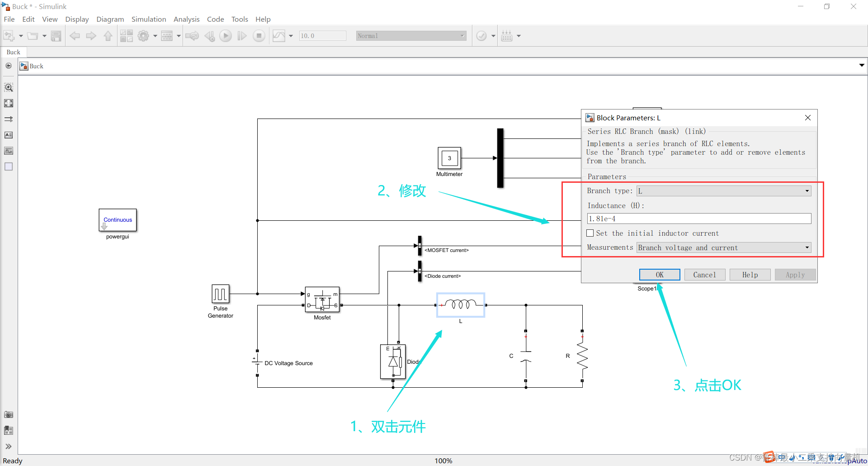Click the Step Forward simulation button
This screenshot has width=868, height=466.
pos(242,36)
